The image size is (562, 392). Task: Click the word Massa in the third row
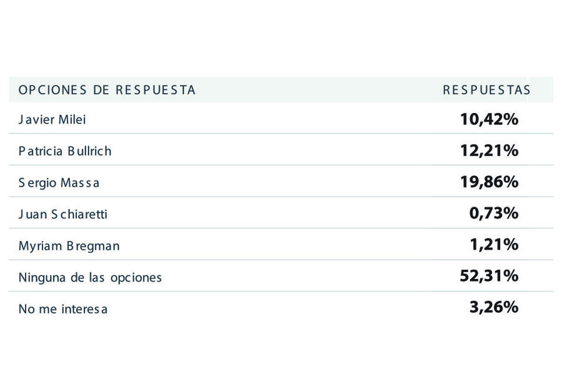pos(79,183)
